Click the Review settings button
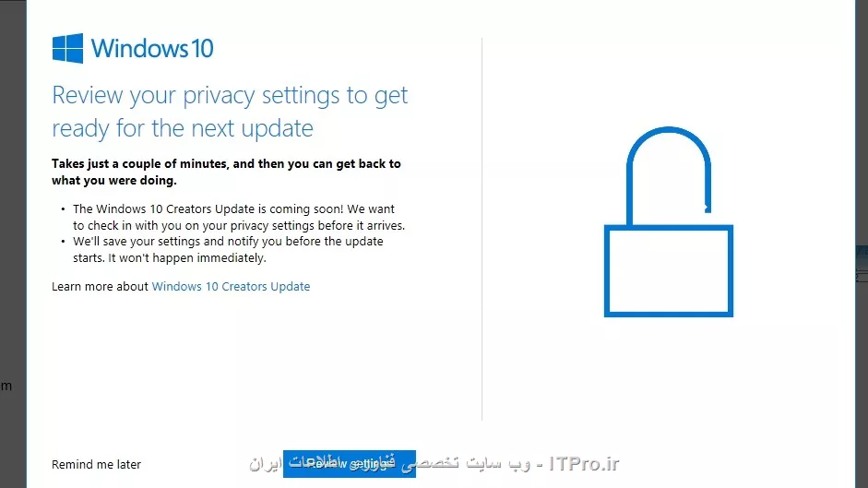868x488 pixels. (350, 464)
